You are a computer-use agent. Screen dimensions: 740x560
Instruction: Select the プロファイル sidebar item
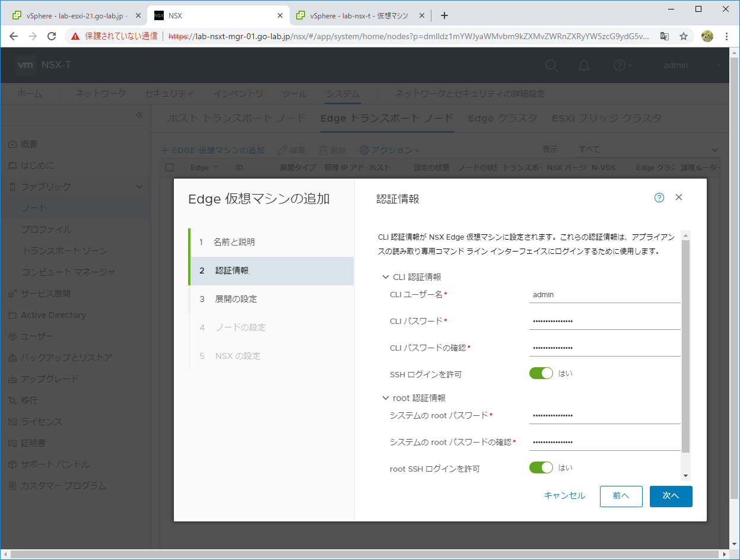point(47,230)
